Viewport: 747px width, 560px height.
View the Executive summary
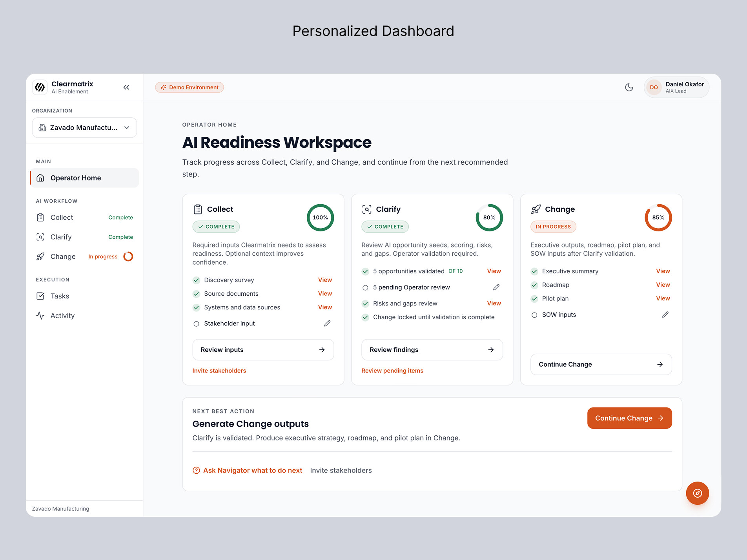click(x=663, y=271)
